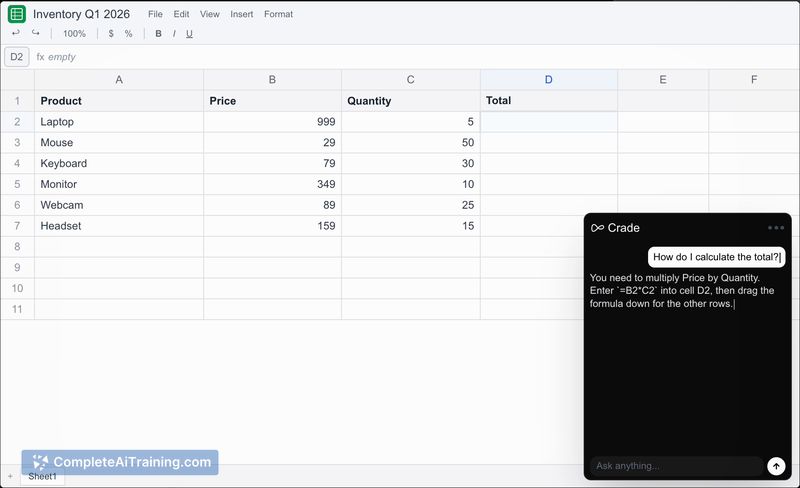This screenshot has height=488, width=800.
Task: Click the Crade infinity logo icon
Action: [597, 228]
